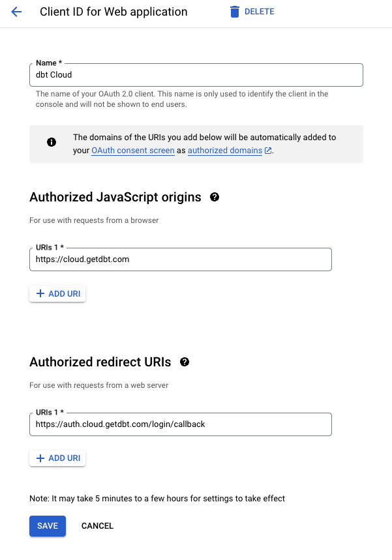
Task: Click the plus icon on second ADD URI button
Action: (x=40, y=458)
